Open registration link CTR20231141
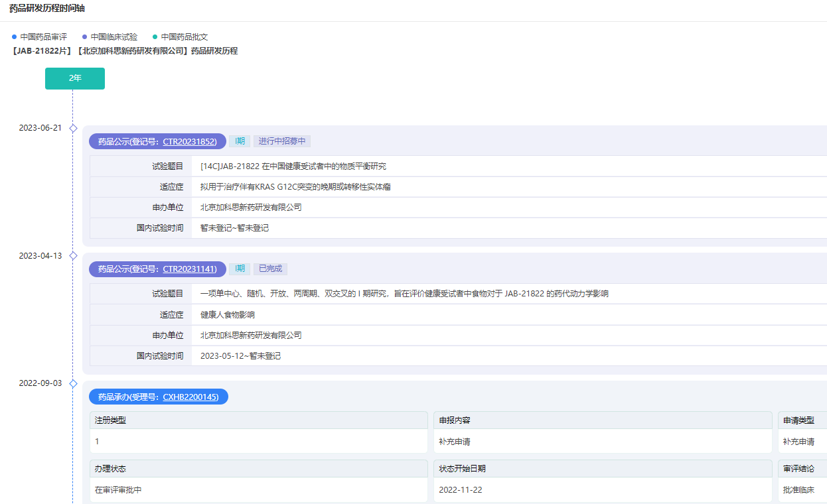The image size is (827, 504). coord(189,269)
